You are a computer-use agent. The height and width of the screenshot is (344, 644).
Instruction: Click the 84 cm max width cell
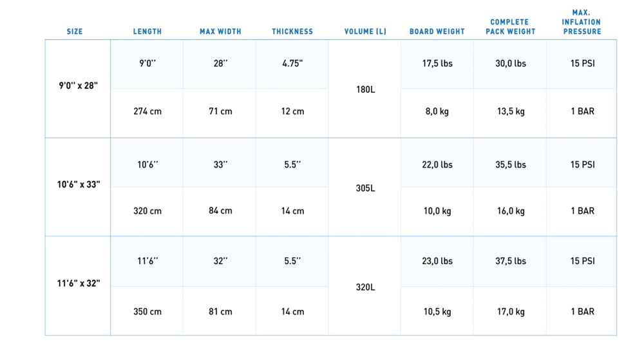[x=220, y=211]
